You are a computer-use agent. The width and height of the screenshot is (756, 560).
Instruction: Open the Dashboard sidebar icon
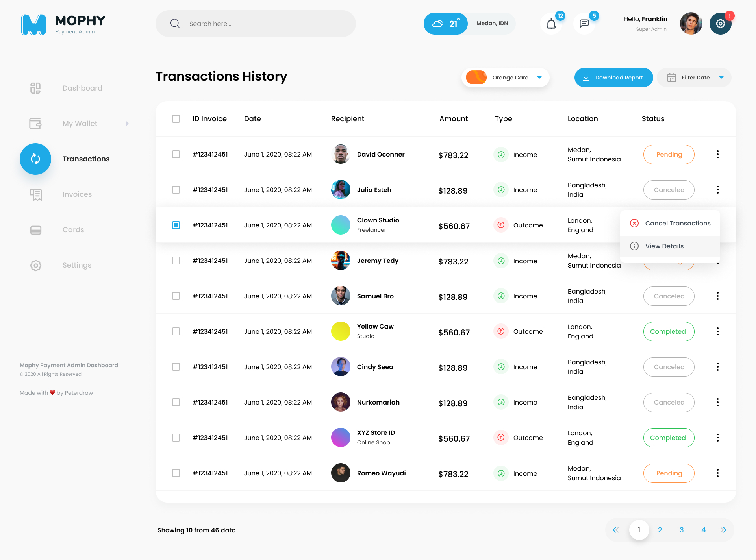click(x=35, y=88)
